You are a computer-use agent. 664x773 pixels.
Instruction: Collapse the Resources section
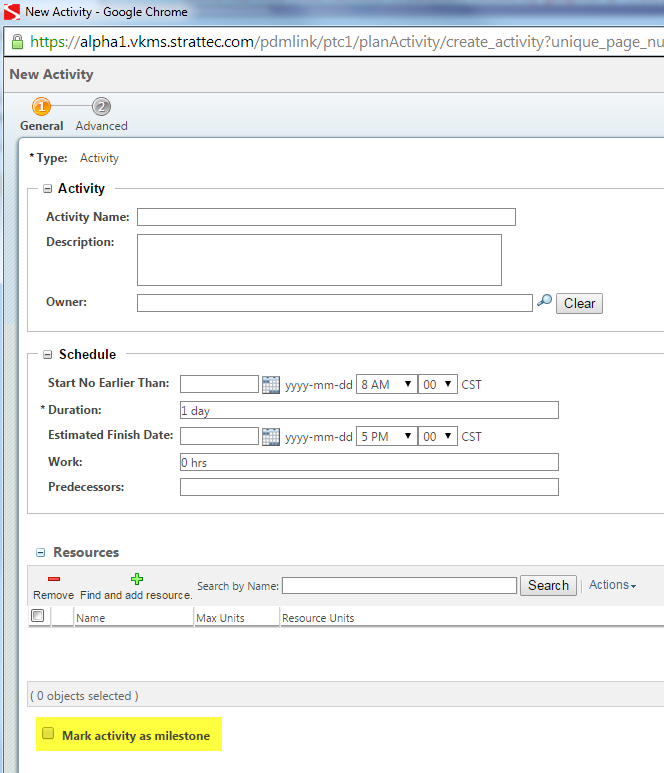point(40,553)
